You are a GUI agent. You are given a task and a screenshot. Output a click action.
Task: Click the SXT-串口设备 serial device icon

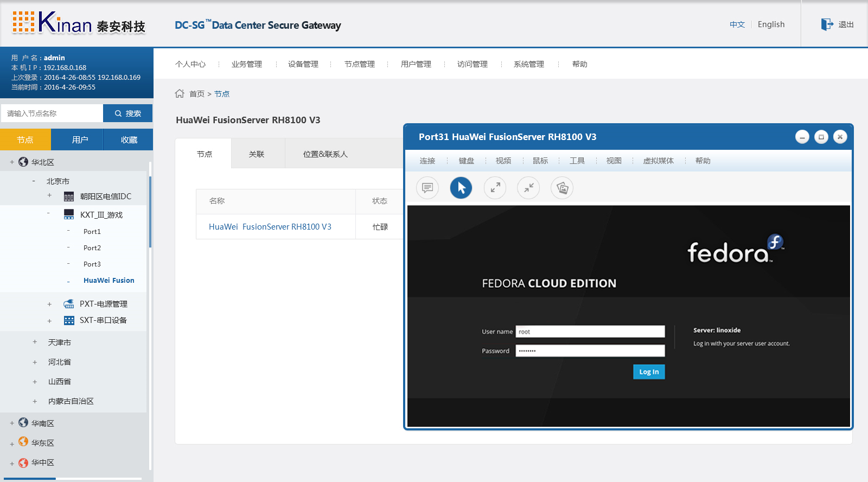(69, 320)
